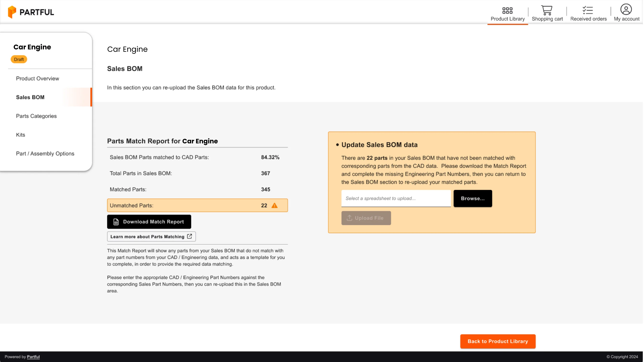This screenshot has height=362, width=644.
Task: Open Kits section in sidebar
Action: 21,135
